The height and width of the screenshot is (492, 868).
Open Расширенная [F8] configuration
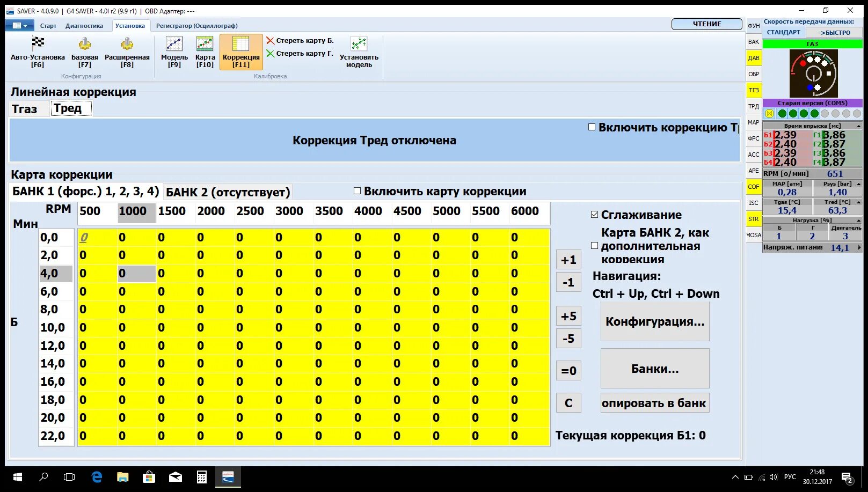(127, 52)
